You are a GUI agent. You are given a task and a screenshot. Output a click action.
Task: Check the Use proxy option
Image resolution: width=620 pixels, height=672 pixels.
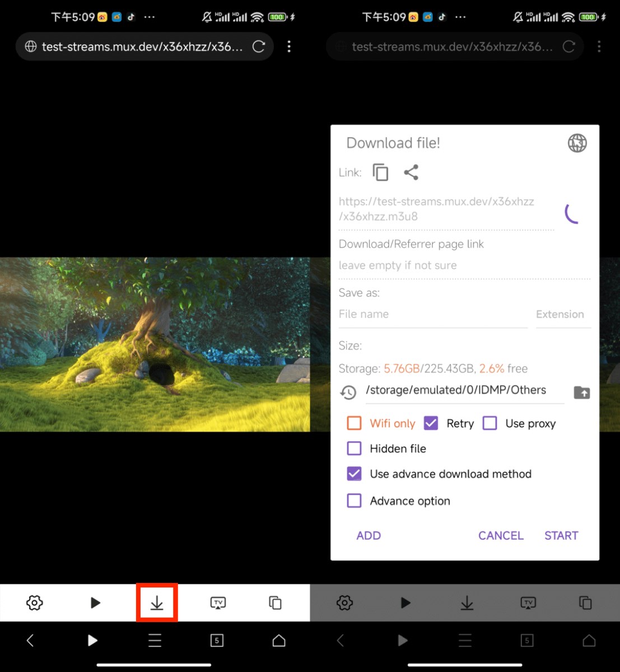coord(490,423)
